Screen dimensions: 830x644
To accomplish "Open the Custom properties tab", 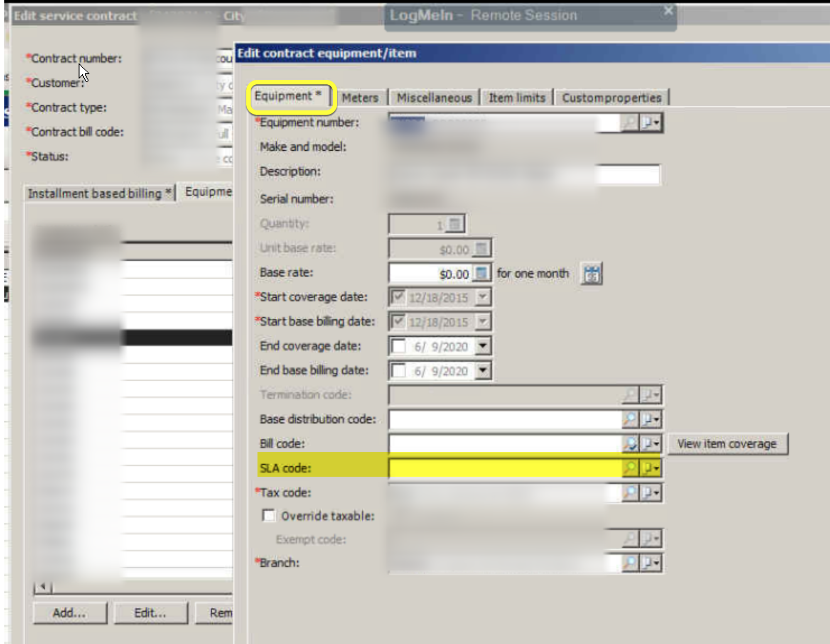I will [x=611, y=98].
